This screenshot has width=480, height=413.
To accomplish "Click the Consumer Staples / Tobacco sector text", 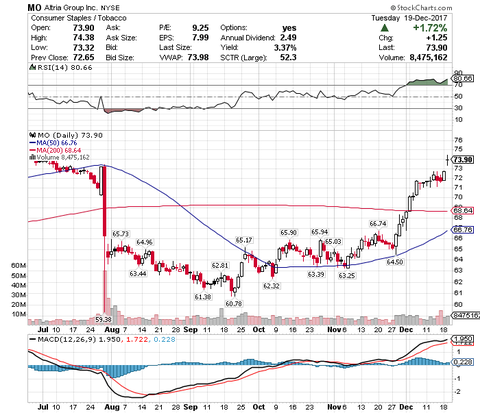I will tap(79, 18).
